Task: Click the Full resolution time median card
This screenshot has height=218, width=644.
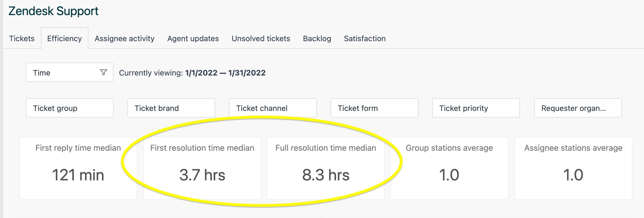Action: (326, 168)
